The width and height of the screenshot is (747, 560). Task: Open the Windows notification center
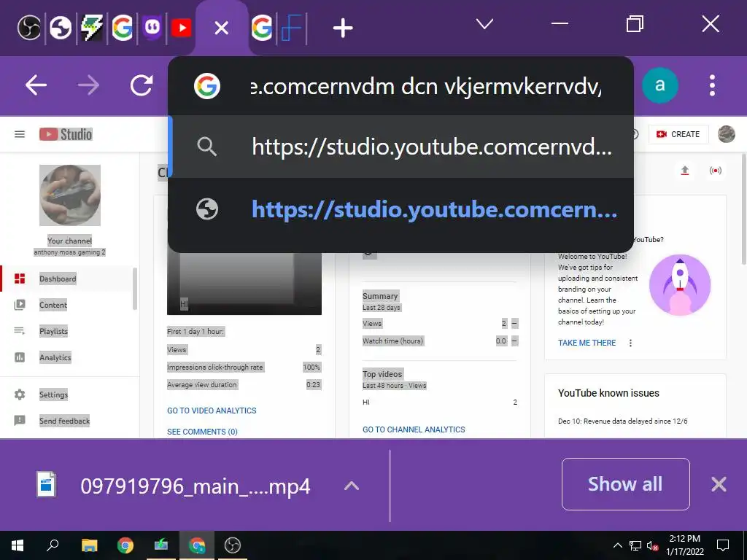pos(723,545)
